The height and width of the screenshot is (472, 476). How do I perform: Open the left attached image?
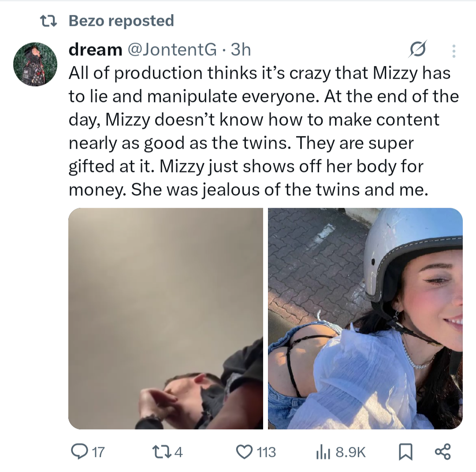(x=165, y=318)
